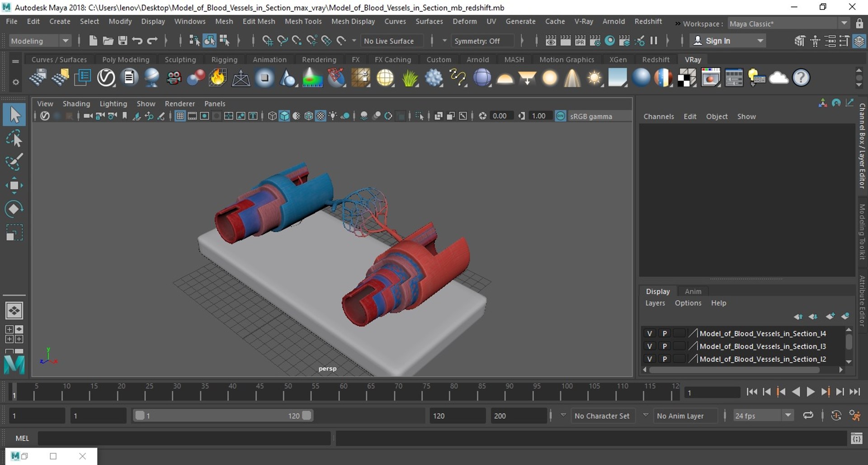This screenshot has width=868, height=465.
Task: Click the V-Ray checker texture shelf icon
Action: 687,78
